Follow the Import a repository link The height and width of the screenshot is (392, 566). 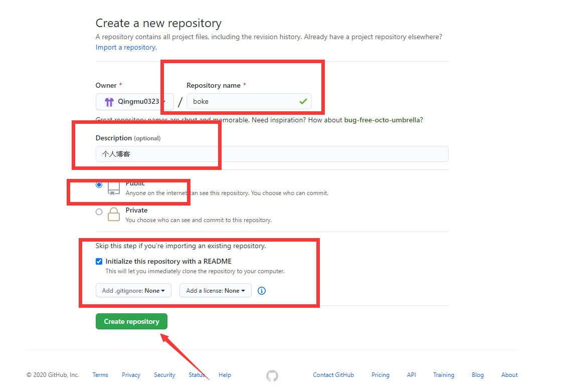click(125, 47)
